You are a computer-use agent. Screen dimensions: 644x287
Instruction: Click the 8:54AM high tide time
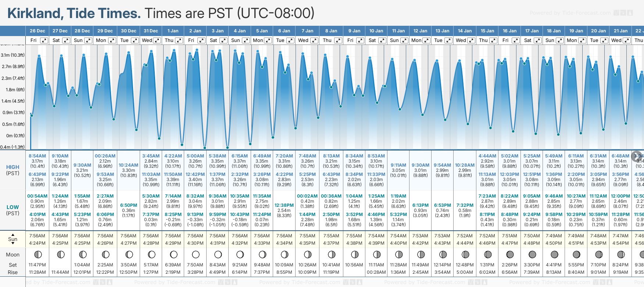(x=37, y=156)
